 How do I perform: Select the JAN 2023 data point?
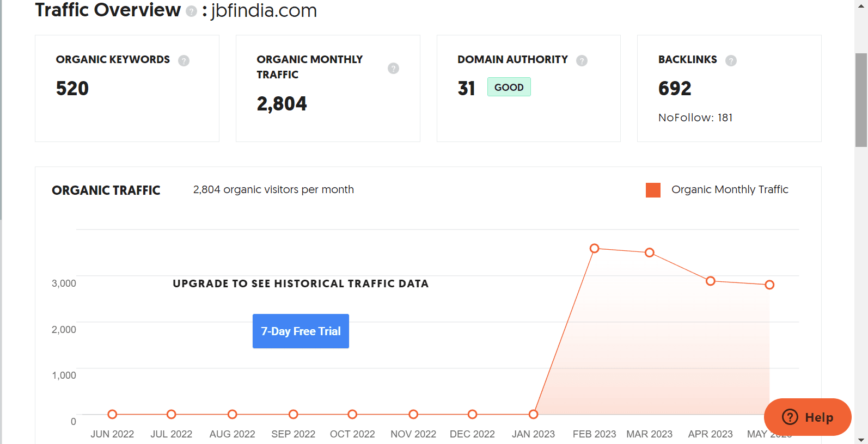point(534,414)
